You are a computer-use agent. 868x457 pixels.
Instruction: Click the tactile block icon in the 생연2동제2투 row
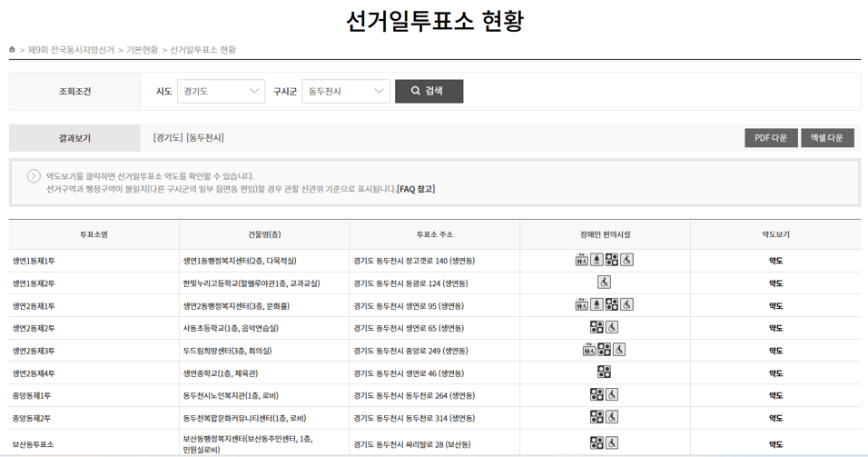(x=597, y=327)
